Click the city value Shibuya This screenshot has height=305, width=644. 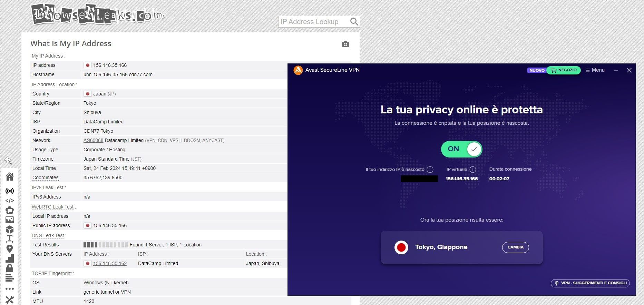click(92, 112)
